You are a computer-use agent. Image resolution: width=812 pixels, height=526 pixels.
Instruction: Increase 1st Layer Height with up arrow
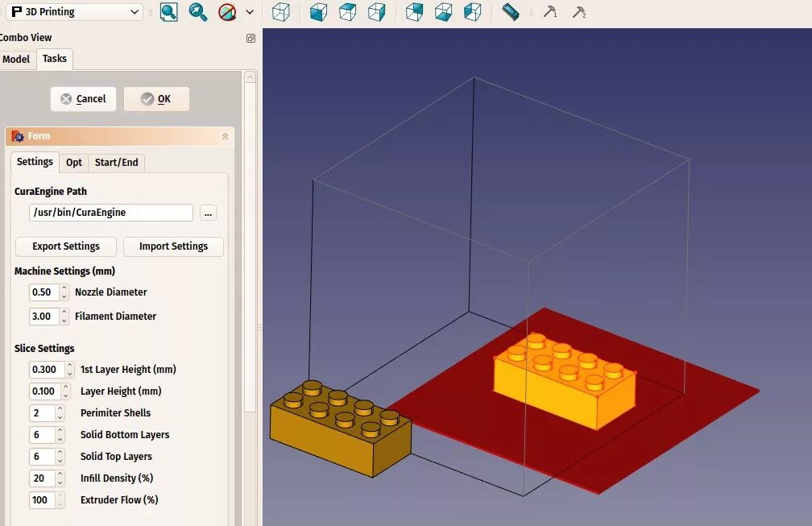[69, 366]
